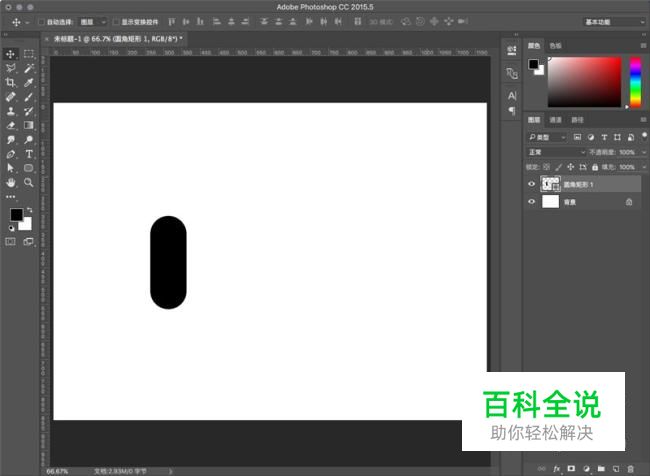Viewport: 650px width, 476px height.
Task: Select the Rectangular Marquee tool
Action: [x=29, y=54]
